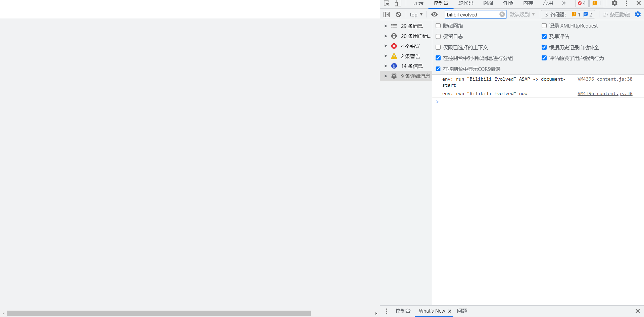Click the scrollbar right arrow
The image size is (644, 317).
[376, 313]
